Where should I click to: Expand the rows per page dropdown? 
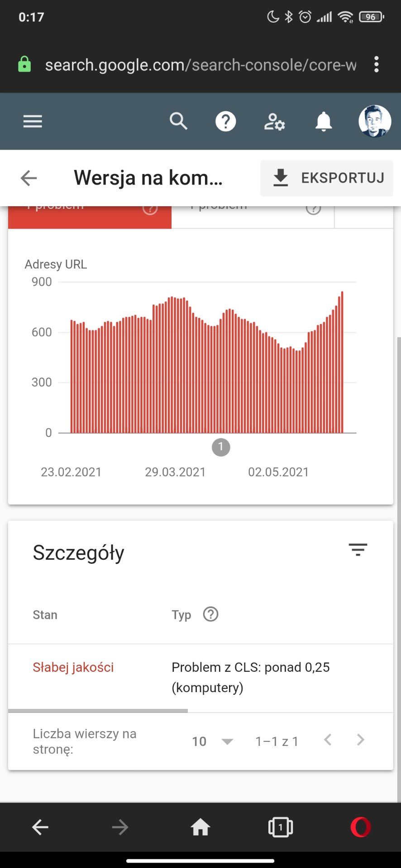213,741
